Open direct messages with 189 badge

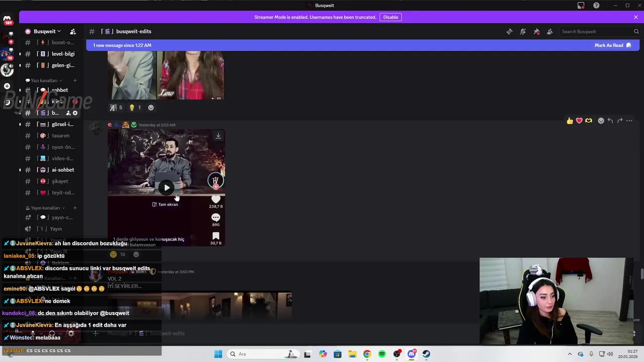click(x=7, y=20)
